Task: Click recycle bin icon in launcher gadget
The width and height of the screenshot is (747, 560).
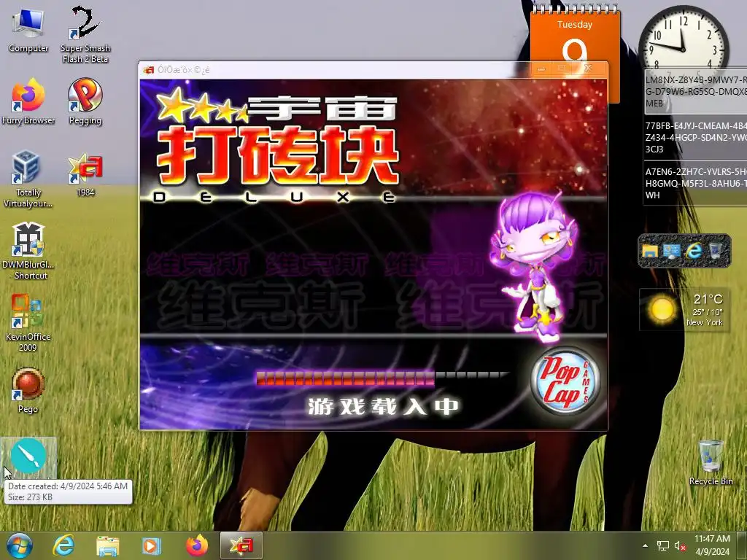Action: pyautogui.click(x=716, y=251)
